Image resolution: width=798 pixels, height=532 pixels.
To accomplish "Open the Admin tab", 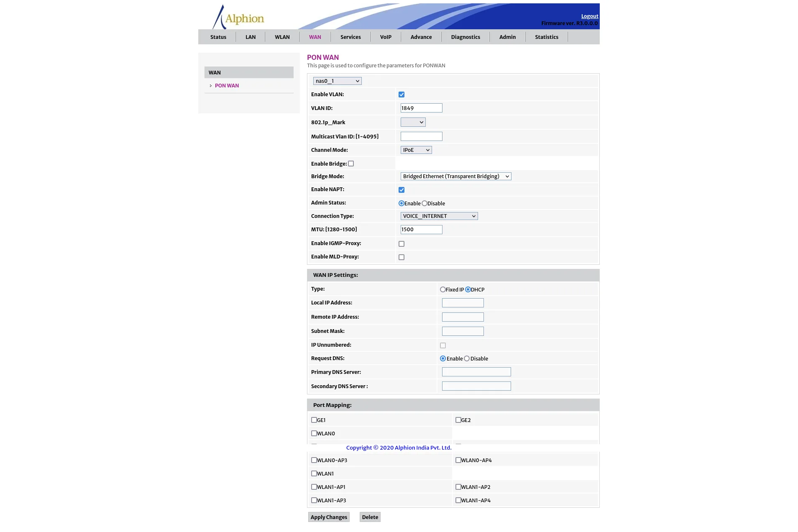I will (x=507, y=37).
